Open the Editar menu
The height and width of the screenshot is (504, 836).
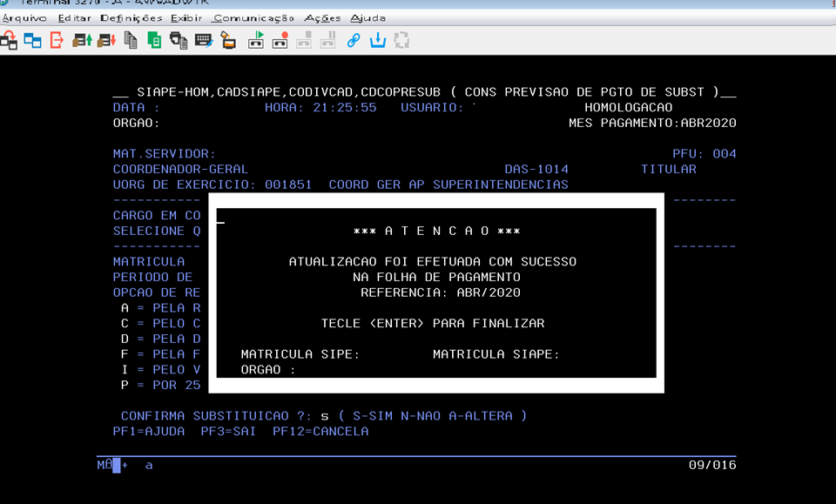74,17
